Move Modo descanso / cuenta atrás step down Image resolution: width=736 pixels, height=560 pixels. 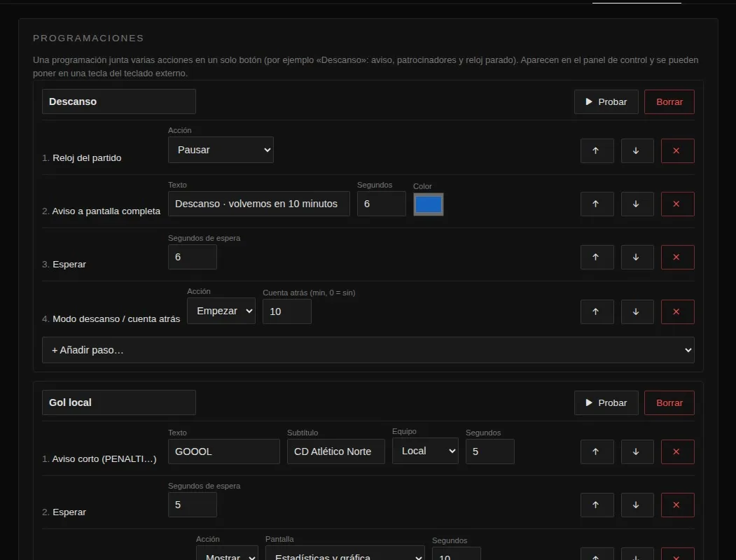[x=637, y=312]
